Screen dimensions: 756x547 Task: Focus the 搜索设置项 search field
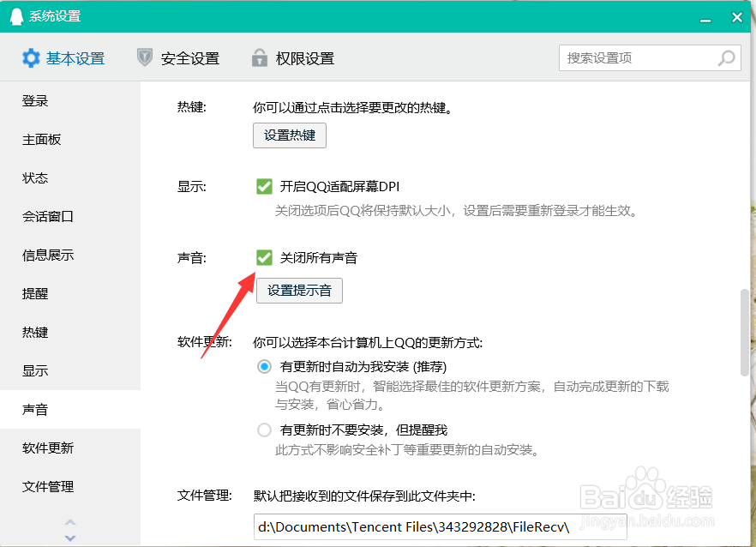click(x=650, y=58)
